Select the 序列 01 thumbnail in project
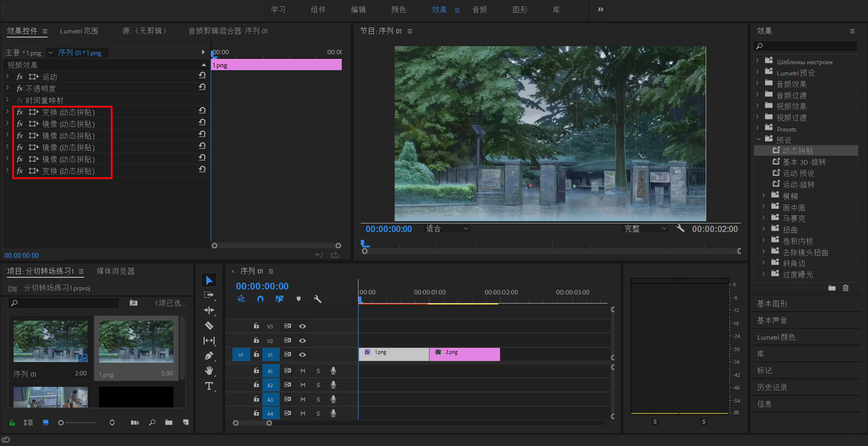 (x=51, y=341)
